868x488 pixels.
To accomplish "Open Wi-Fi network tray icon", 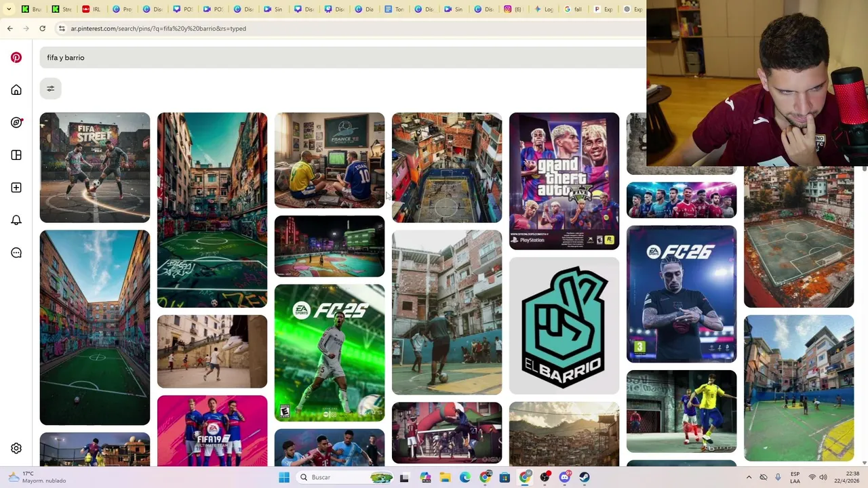I will 812,477.
